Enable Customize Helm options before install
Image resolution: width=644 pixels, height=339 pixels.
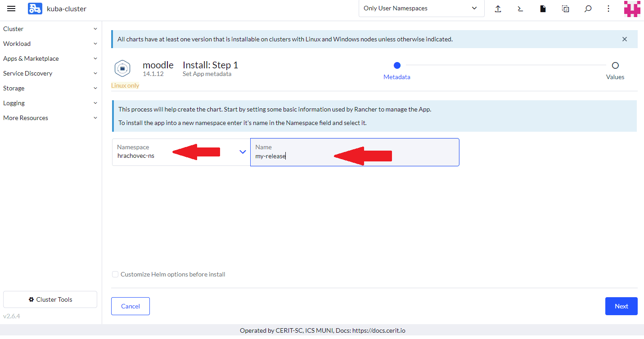pos(116,274)
